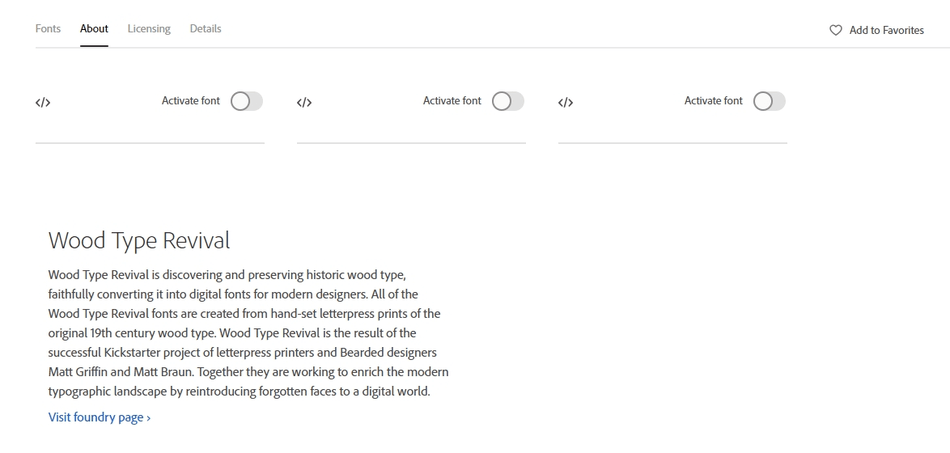Click the heart icon for favorites
Screen dimensions: 950x453
(835, 30)
